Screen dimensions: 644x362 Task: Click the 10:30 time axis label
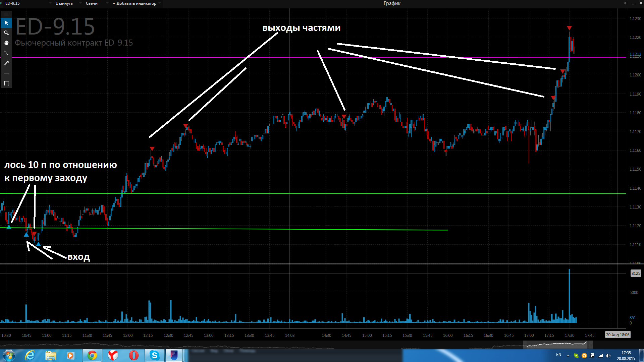[x=6, y=335]
